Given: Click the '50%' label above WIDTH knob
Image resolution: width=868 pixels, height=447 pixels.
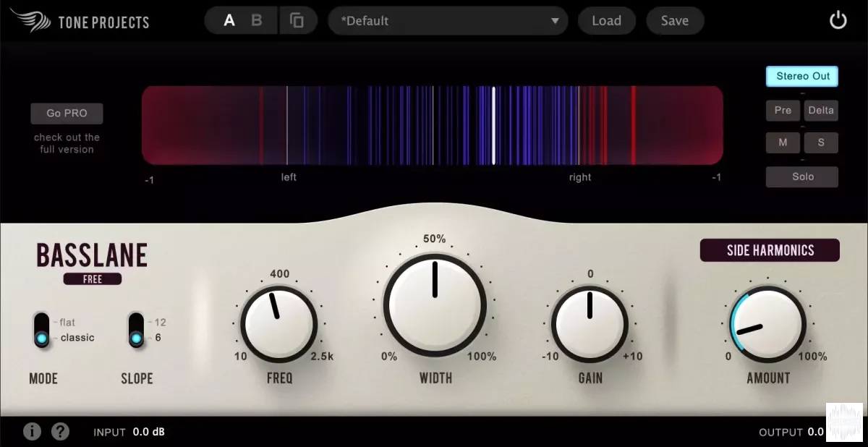Looking at the screenshot, I should point(435,239).
